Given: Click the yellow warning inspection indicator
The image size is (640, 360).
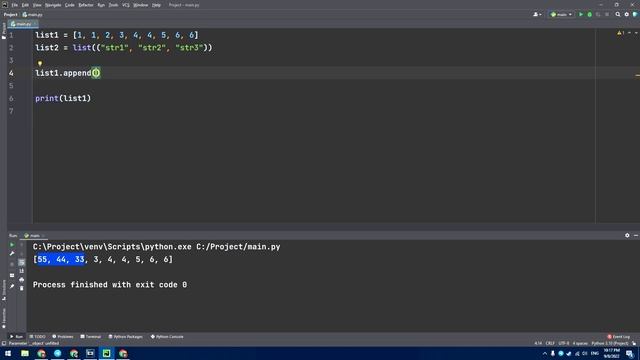Looking at the screenshot, I should coord(620,33).
